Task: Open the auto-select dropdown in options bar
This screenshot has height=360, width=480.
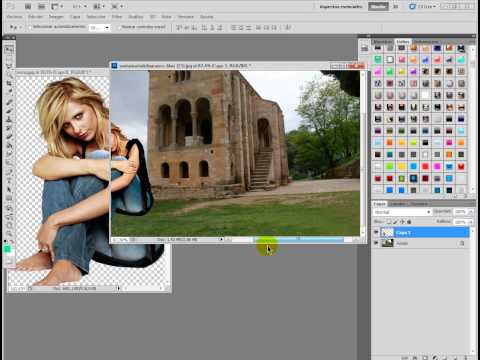Action: (100, 28)
